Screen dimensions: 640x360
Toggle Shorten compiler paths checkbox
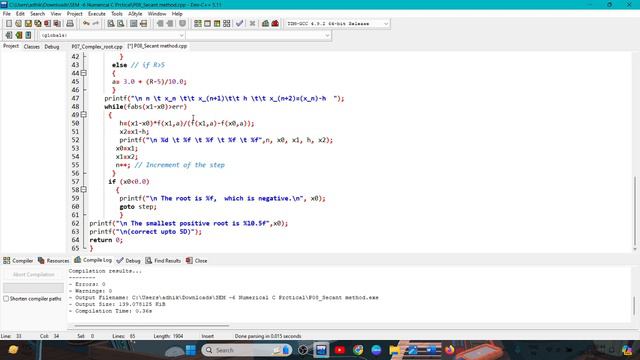click(x=6, y=299)
